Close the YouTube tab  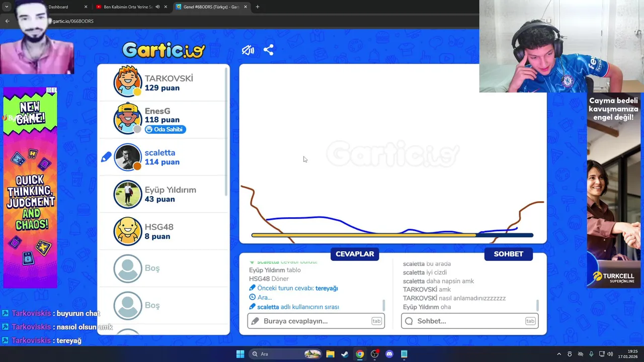(x=166, y=7)
